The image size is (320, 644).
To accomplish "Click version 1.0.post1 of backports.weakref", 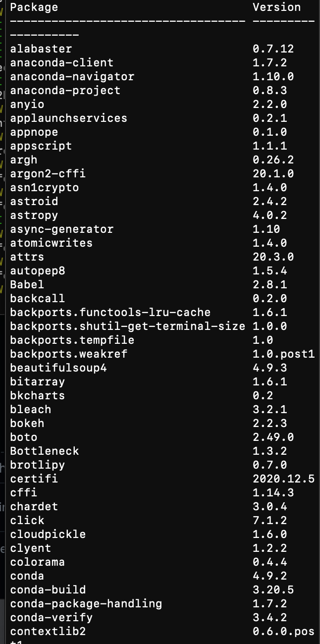I will (x=283, y=354).
